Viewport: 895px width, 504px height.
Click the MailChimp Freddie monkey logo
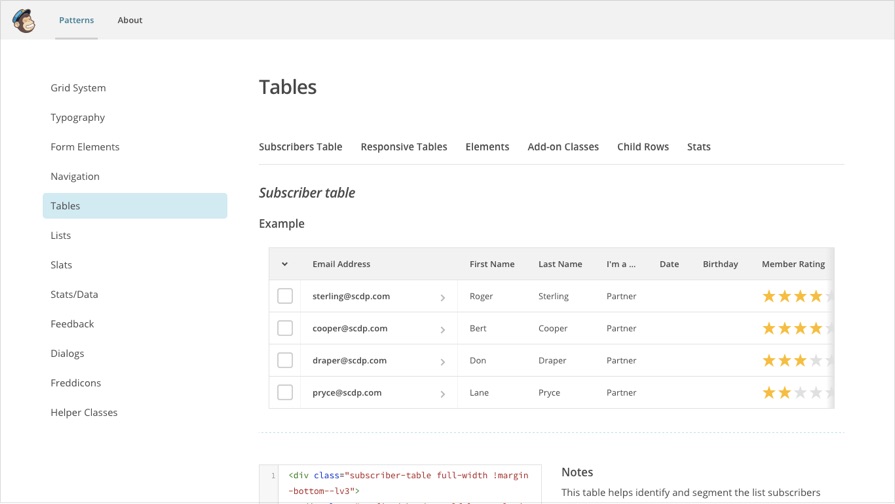tap(24, 21)
